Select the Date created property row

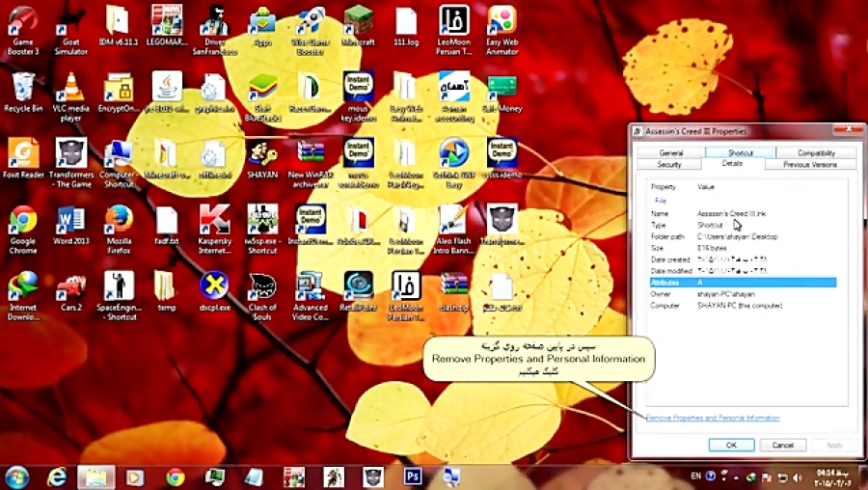[743, 259]
